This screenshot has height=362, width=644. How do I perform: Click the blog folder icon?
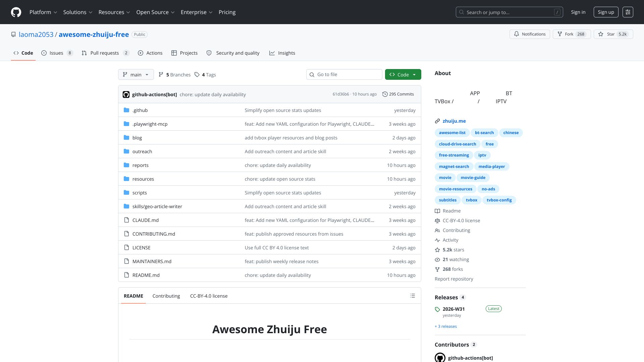[126, 137]
